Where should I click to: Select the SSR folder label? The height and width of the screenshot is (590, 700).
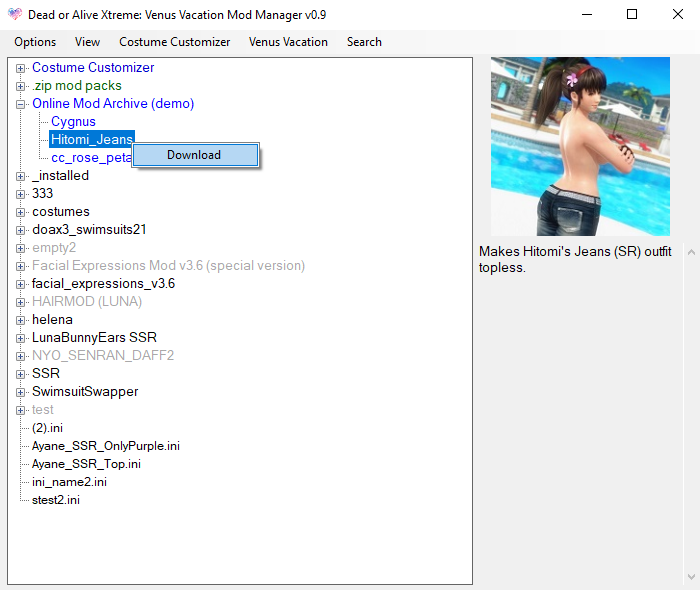pyautogui.click(x=46, y=373)
